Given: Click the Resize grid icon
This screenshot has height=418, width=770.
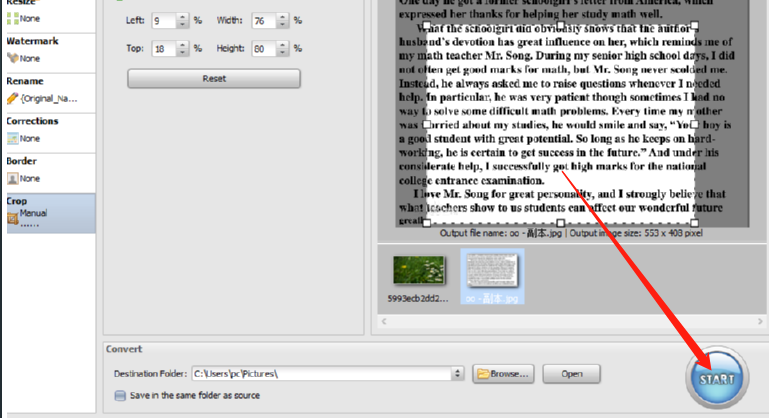Looking at the screenshot, I should 13,19.
